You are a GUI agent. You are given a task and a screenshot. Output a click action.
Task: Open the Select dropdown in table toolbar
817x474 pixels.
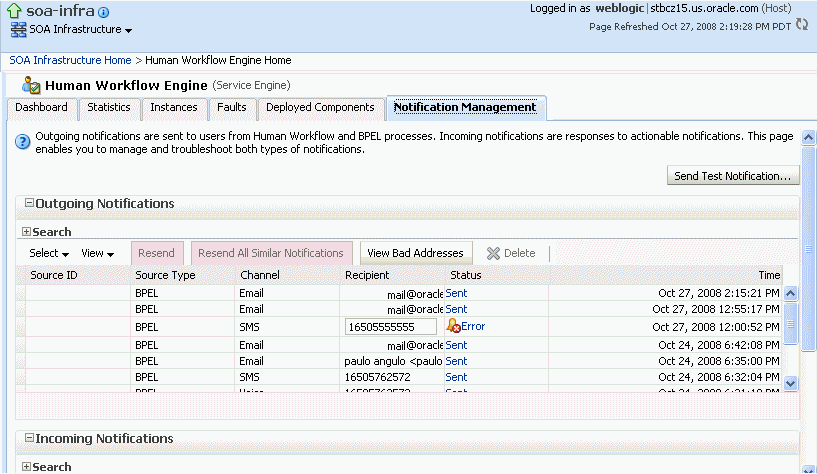49,253
